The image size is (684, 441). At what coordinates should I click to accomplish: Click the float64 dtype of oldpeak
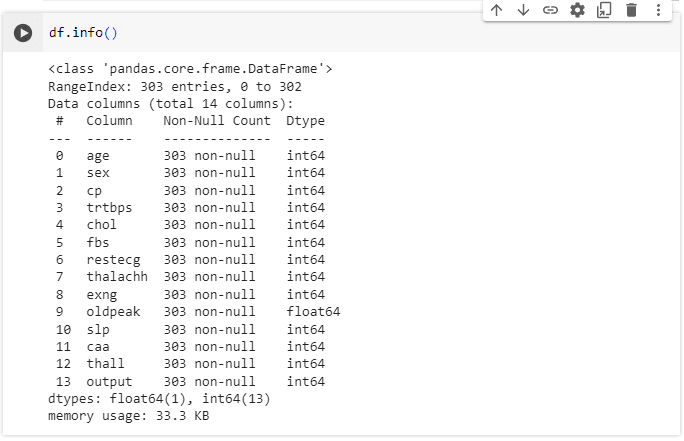tap(313, 312)
